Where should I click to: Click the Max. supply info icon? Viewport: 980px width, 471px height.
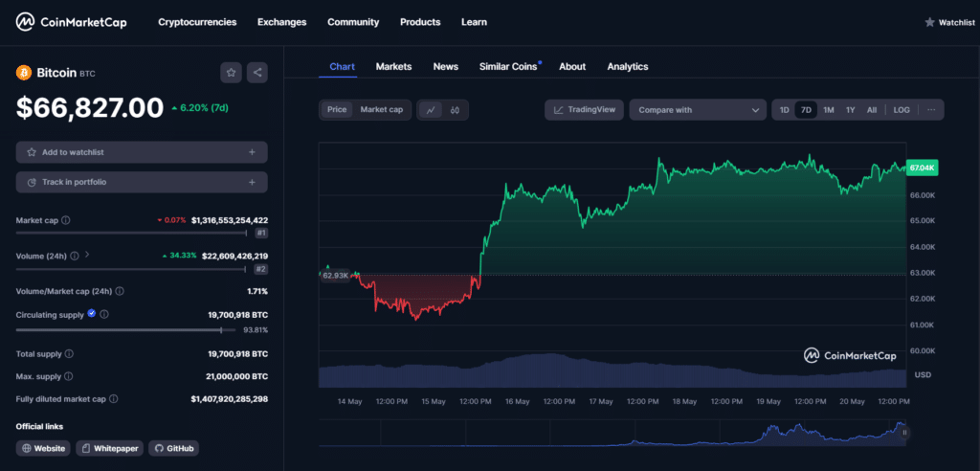coord(68,376)
